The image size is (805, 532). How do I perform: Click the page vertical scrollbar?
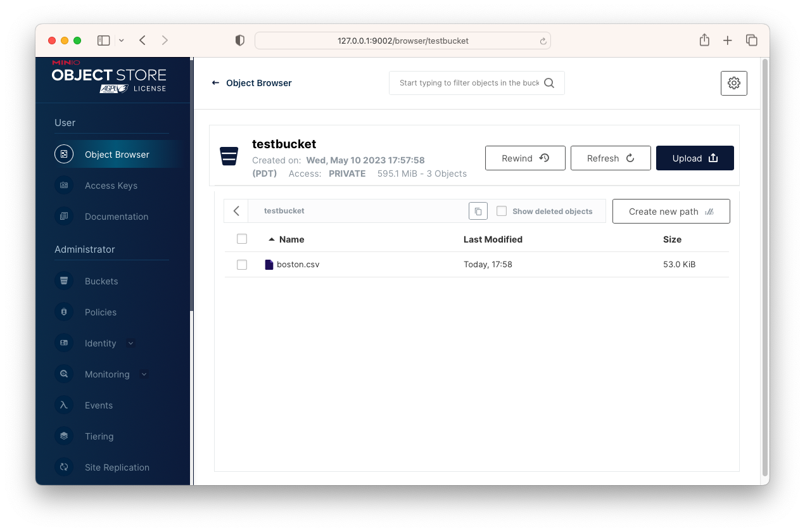(764, 266)
